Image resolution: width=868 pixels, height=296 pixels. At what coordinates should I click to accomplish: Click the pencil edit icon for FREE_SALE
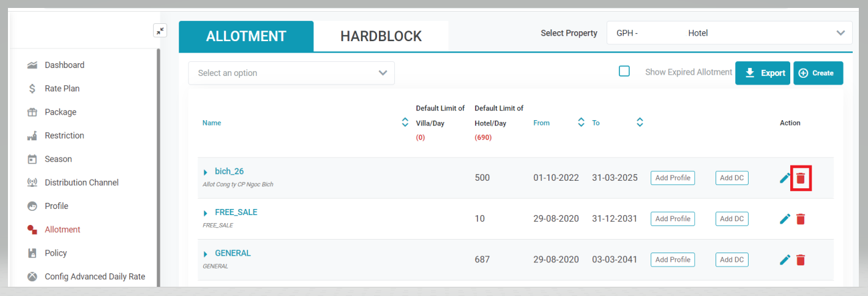[785, 219]
